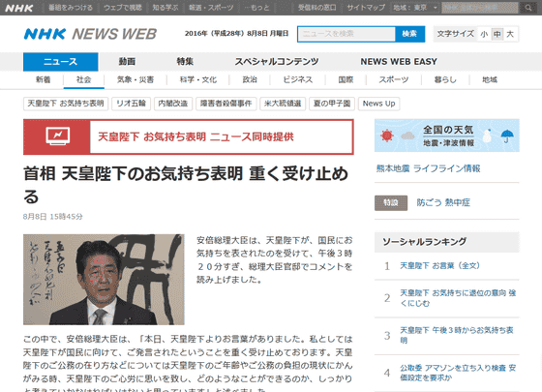Click the umbrella icon in weather banner

click(507, 136)
